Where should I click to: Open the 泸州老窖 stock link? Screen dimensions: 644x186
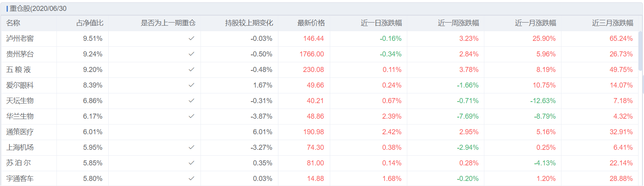coord(20,39)
